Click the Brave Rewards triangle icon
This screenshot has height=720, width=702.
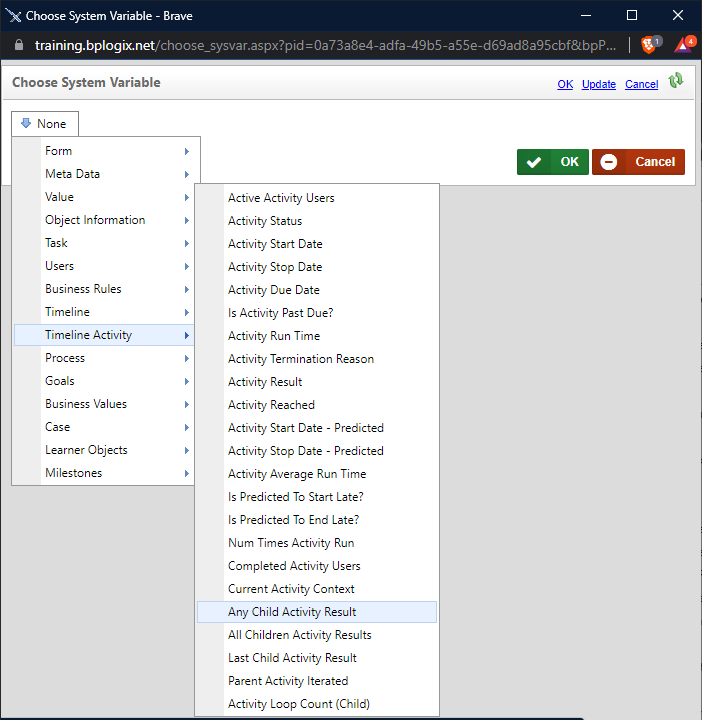click(x=682, y=45)
